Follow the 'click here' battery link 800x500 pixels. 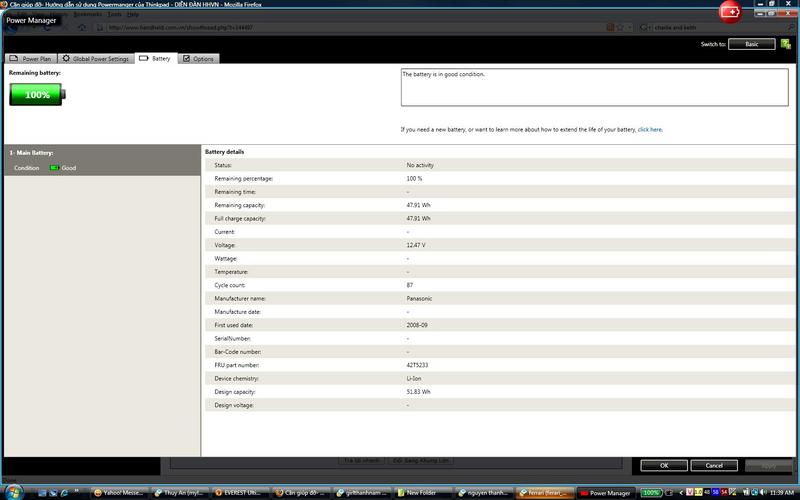pos(649,129)
